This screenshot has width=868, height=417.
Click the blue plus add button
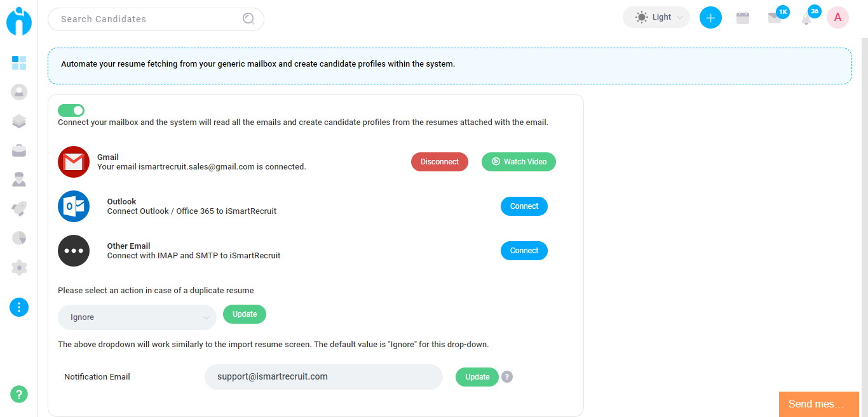point(710,18)
